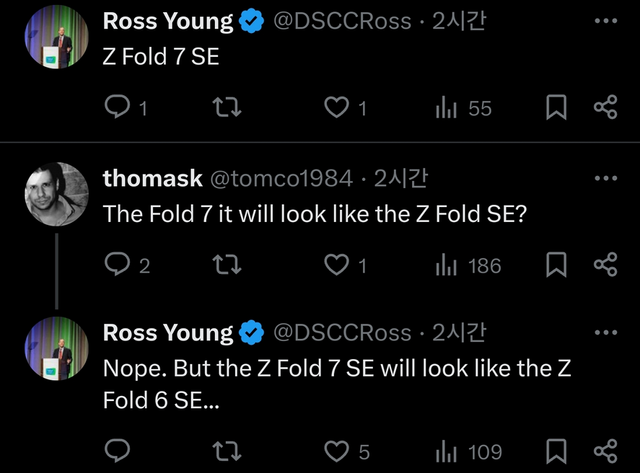Reply to Ross Young's "Z Fold 7 SE" tweet
Screen dimensions: 640x473
click(118, 108)
